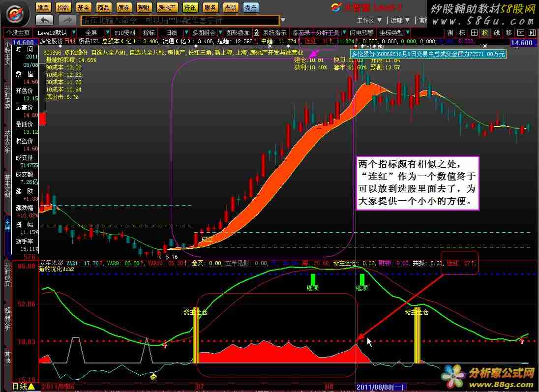
Task: Click the back arrow navigation button
Action: (x=45, y=20)
